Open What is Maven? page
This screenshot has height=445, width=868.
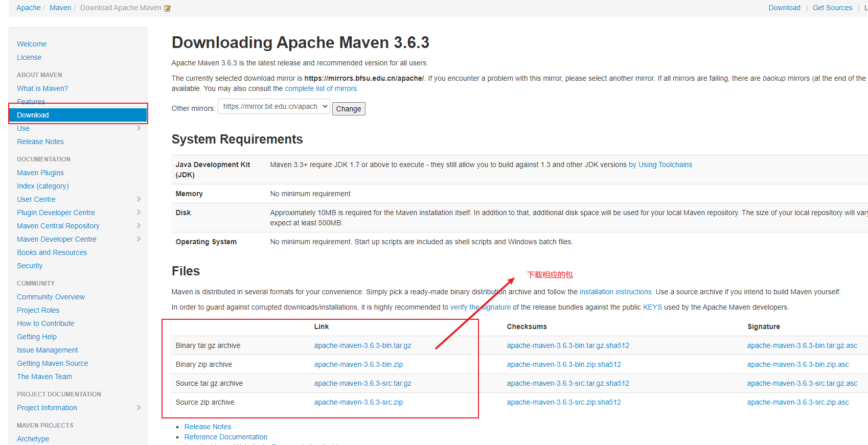[42, 88]
